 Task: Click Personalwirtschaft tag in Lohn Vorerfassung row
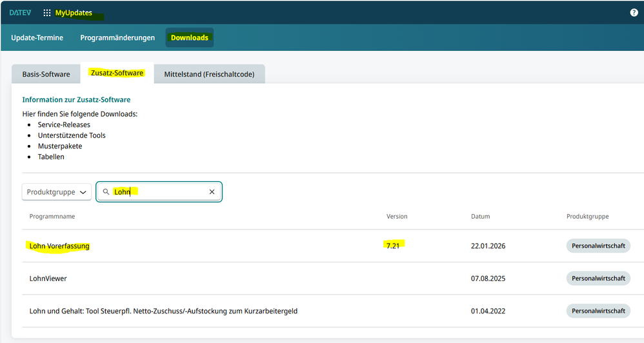click(x=598, y=246)
